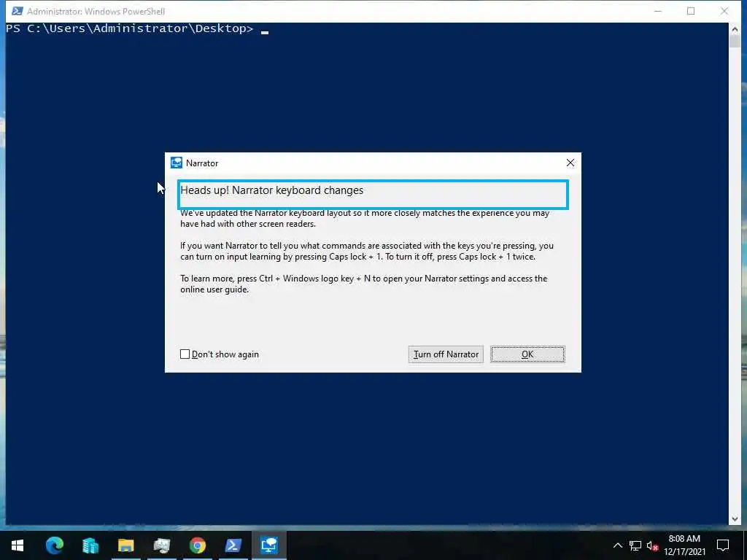
Task: Show hidden system tray icons
Action: point(617,545)
